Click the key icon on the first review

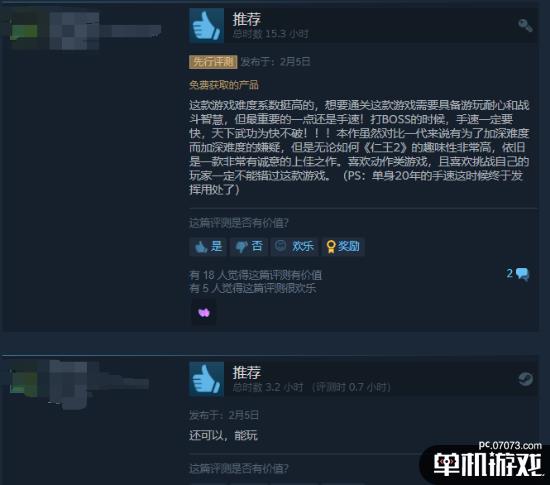[x=525, y=25]
